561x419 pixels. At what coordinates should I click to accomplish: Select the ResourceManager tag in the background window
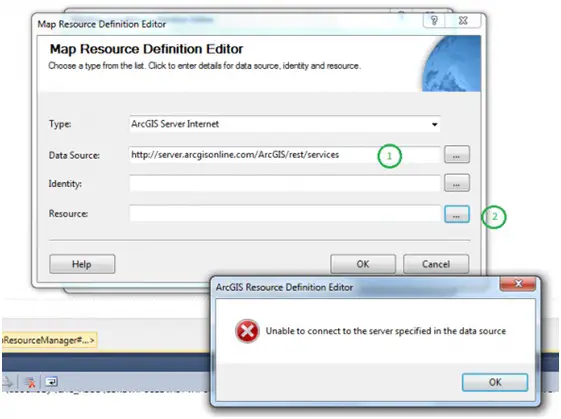49,340
